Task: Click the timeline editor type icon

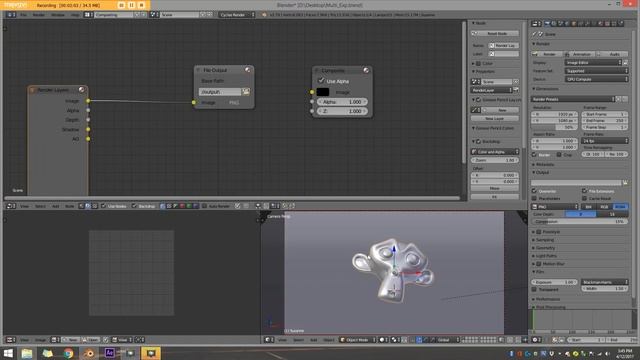Action: point(536,340)
